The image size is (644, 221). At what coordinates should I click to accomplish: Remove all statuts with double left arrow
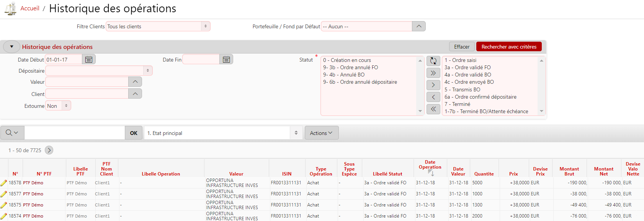pyautogui.click(x=433, y=109)
